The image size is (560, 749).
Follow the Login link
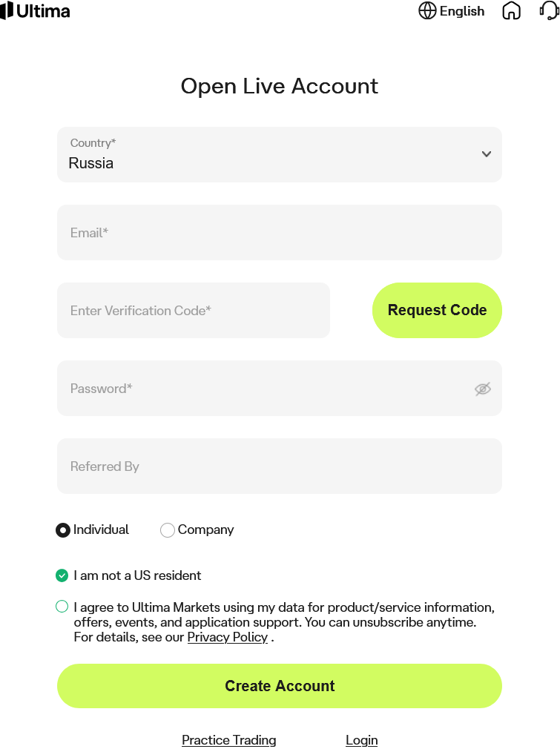[x=362, y=740]
